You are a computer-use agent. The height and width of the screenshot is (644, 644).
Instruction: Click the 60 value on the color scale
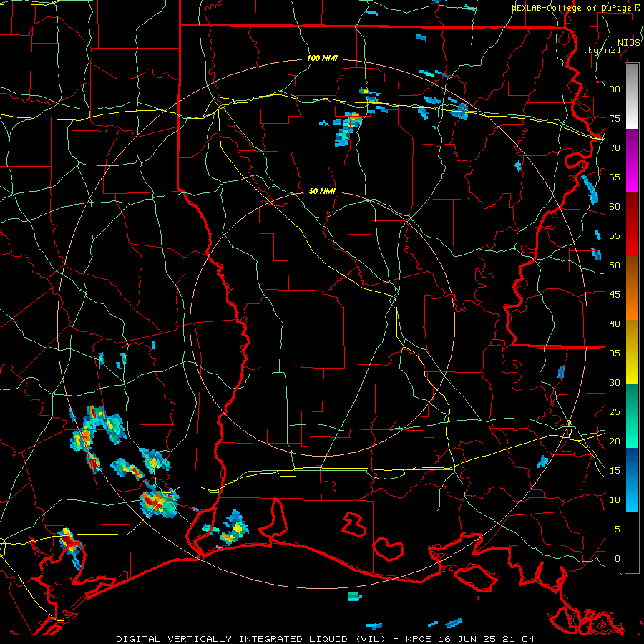615,207
